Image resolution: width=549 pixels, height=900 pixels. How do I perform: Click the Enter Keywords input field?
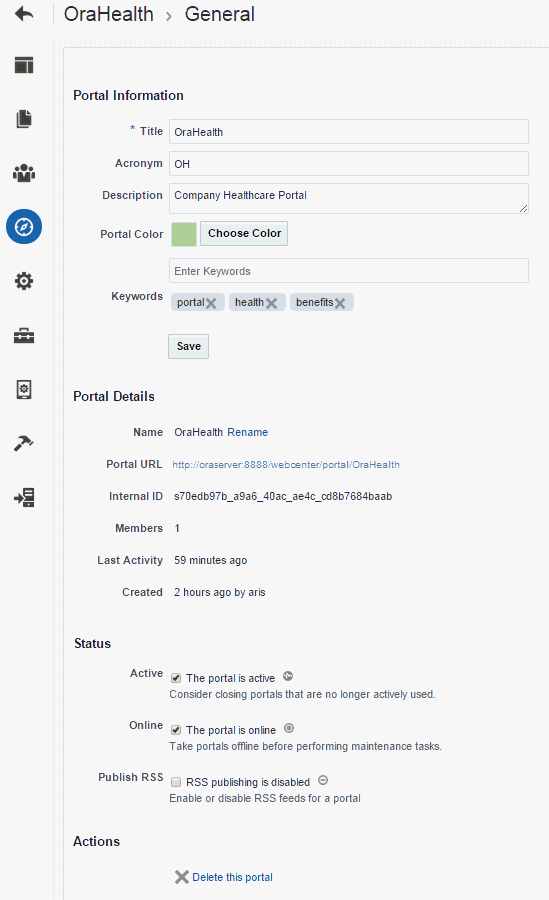(349, 271)
